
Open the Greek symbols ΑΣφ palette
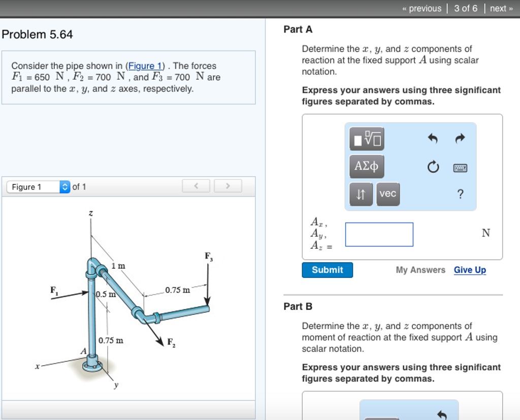(x=366, y=166)
